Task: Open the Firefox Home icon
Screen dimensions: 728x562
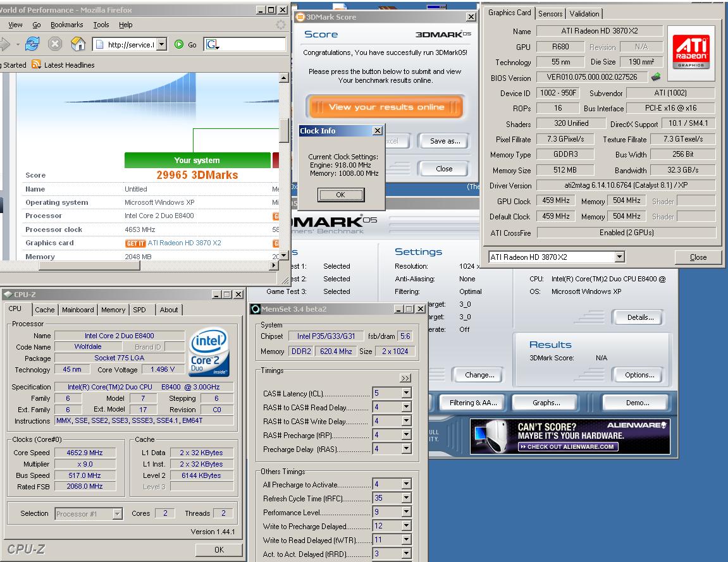Action: tap(78, 44)
